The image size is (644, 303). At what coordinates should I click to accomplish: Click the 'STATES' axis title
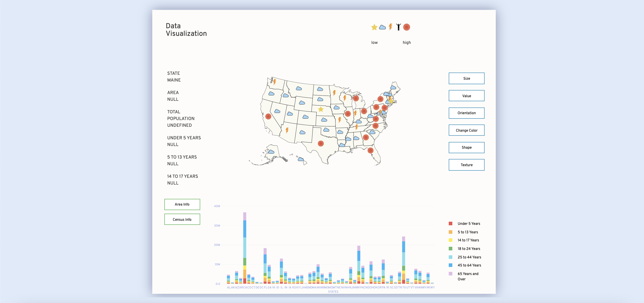(x=333, y=292)
